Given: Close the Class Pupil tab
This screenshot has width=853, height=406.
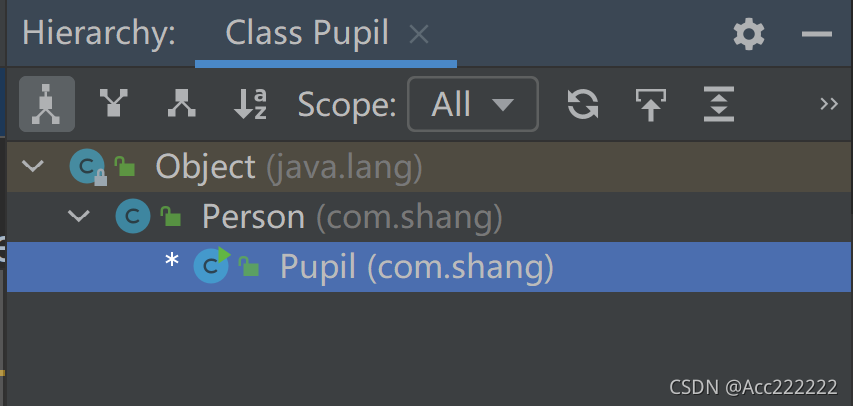Looking at the screenshot, I should point(418,35).
